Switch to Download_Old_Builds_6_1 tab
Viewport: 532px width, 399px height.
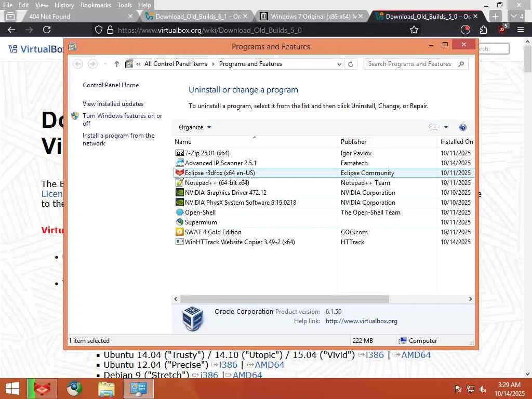coord(196,16)
